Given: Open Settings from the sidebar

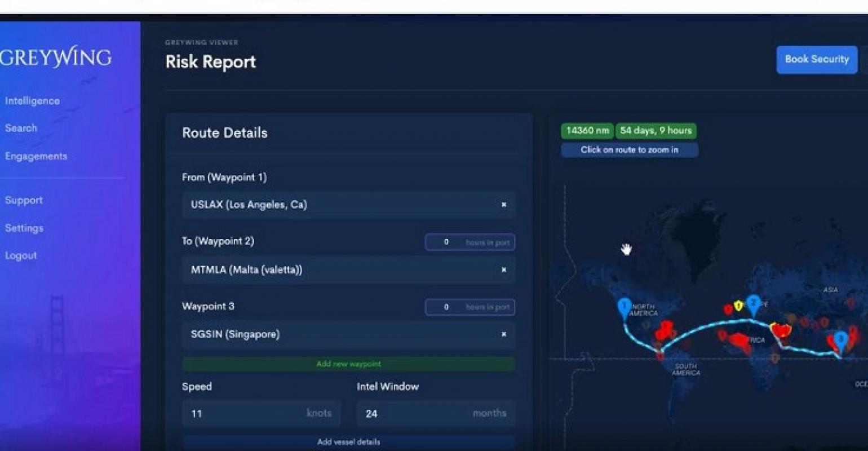Looking at the screenshot, I should [x=24, y=228].
